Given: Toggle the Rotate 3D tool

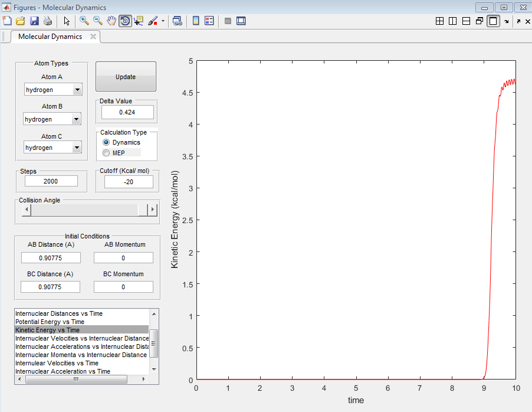Looking at the screenshot, I should pyautogui.click(x=125, y=21).
